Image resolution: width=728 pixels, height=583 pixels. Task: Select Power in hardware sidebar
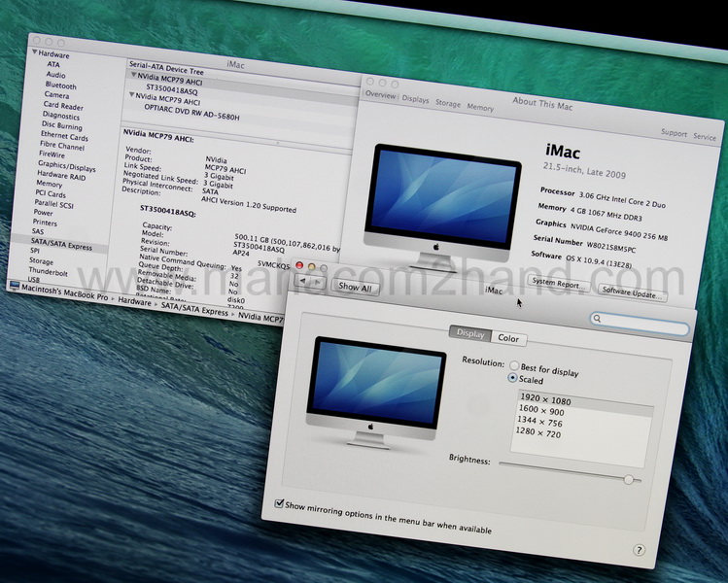[x=43, y=212]
